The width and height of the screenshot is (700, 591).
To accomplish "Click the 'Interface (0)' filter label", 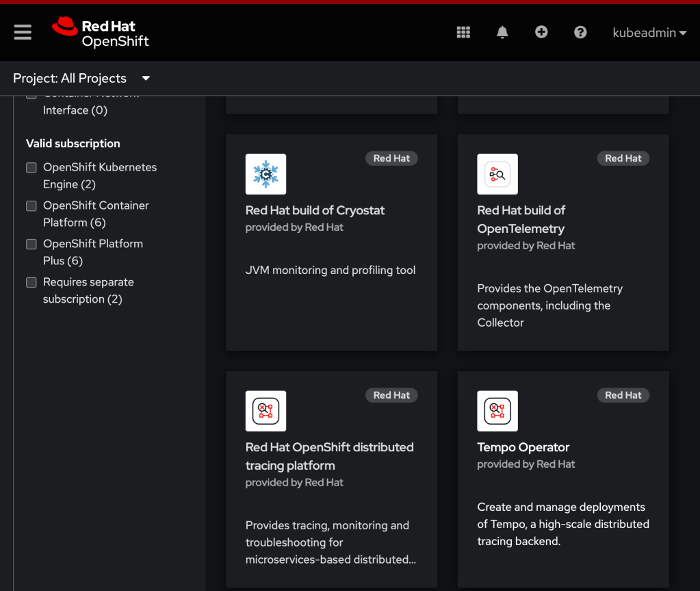I will [x=75, y=110].
